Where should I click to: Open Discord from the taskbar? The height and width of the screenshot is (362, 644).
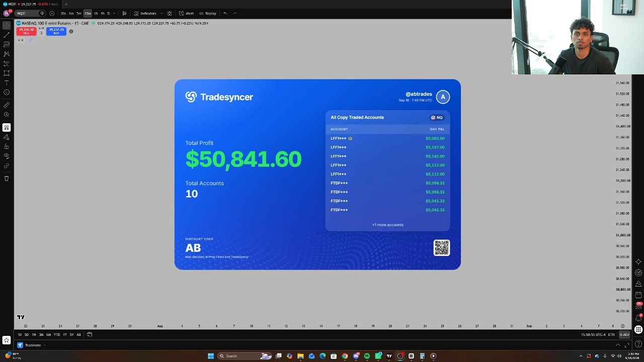[x=356, y=356]
